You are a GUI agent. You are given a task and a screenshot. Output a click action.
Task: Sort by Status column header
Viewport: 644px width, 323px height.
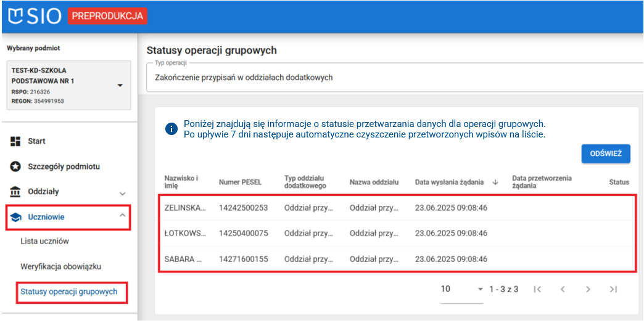click(x=619, y=182)
